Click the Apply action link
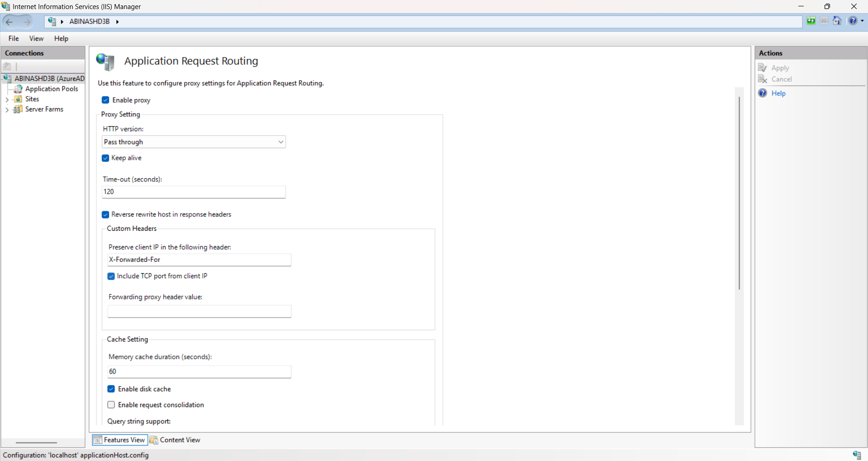Screen dimensions: 868x461 click(780, 68)
